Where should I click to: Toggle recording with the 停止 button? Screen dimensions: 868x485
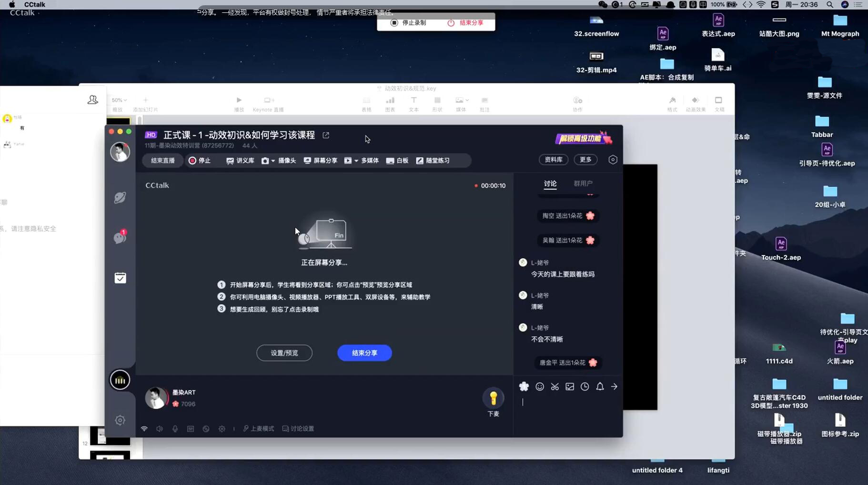pos(200,161)
